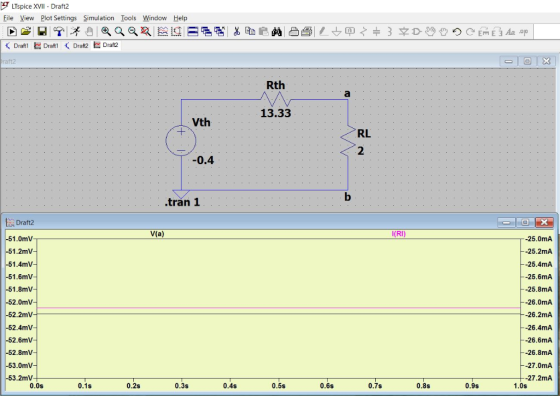Click the Rotate toolbar icon
The width and height of the screenshot is (560, 396).
[x=484, y=32]
